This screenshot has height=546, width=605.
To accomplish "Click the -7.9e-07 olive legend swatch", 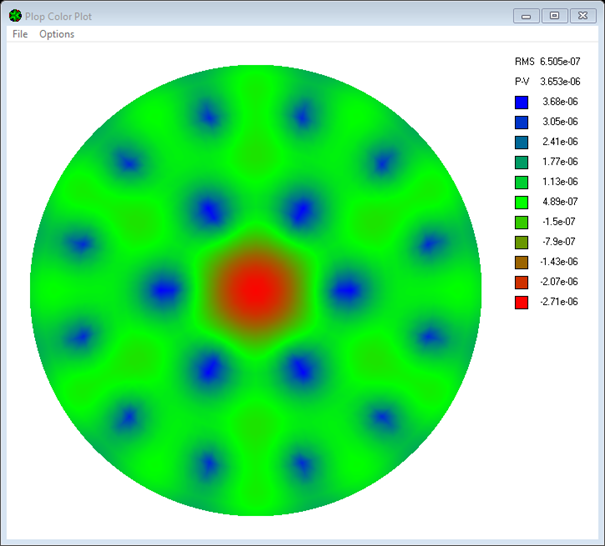I will coord(521,242).
